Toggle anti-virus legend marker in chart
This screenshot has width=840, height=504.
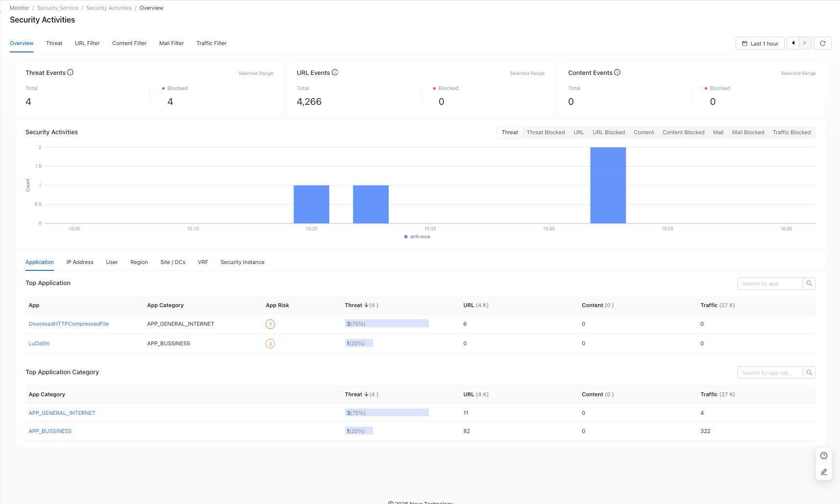[x=406, y=237]
